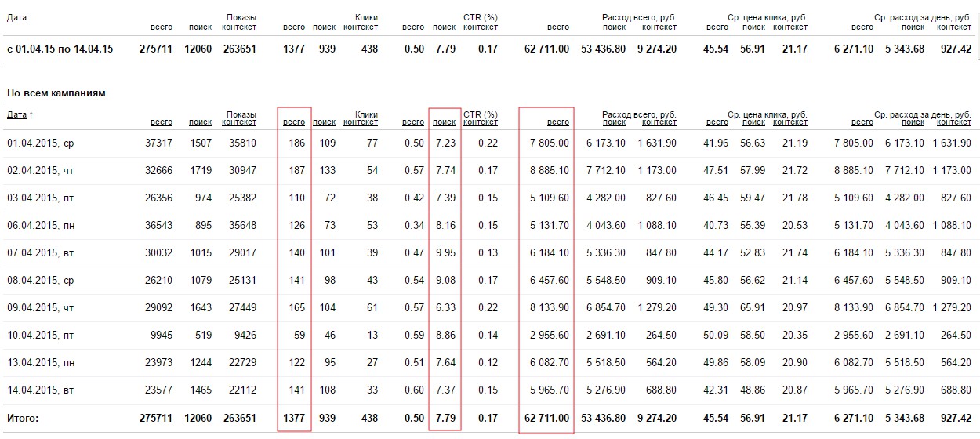The image size is (980, 439).
Task: Sort the table by the Дата column
Action: tap(16, 115)
